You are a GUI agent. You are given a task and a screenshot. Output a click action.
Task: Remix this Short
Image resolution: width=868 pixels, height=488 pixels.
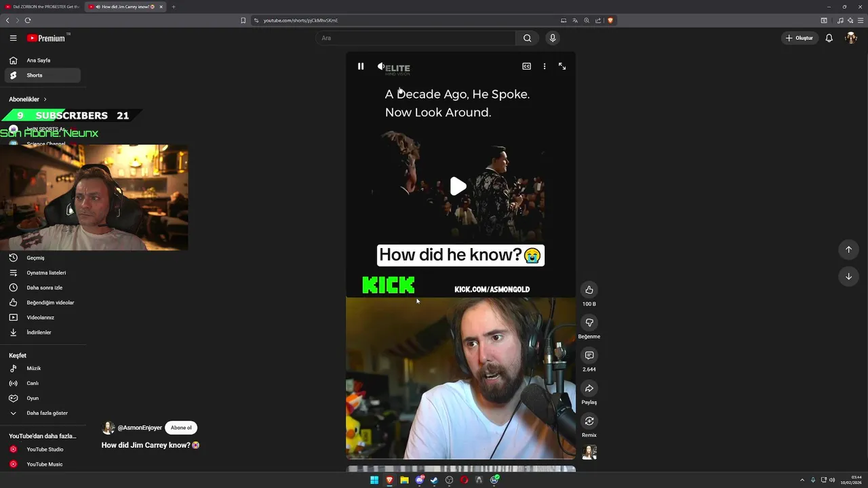pos(589,421)
